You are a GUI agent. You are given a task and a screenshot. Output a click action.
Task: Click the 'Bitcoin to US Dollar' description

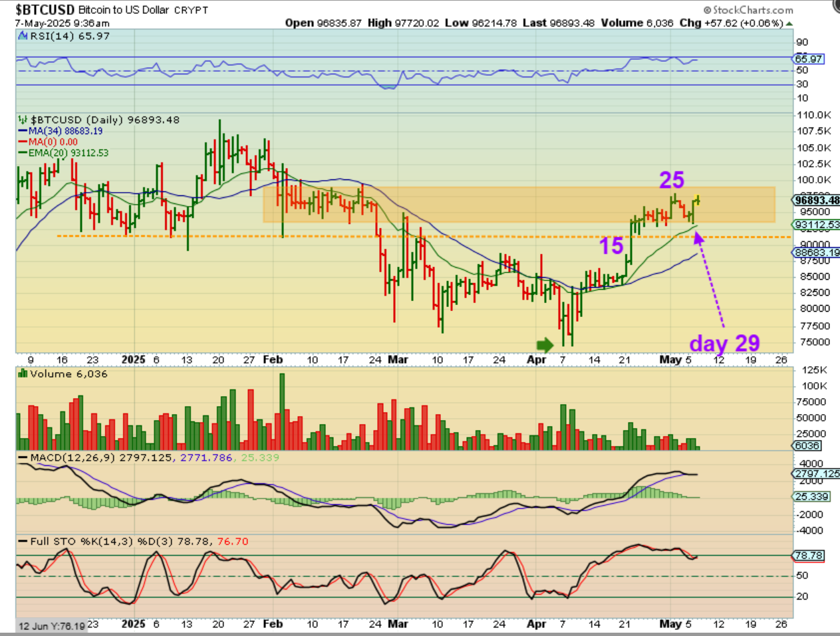click(x=123, y=10)
